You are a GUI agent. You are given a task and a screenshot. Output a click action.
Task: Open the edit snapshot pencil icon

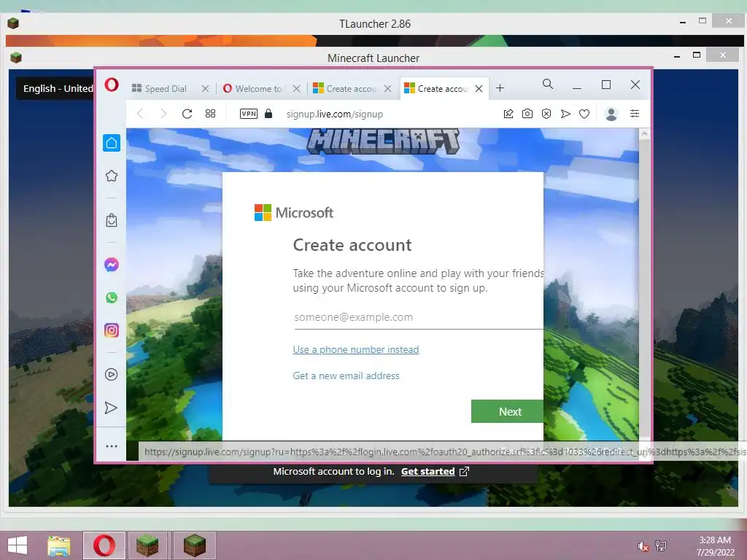(x=508, y=114)
